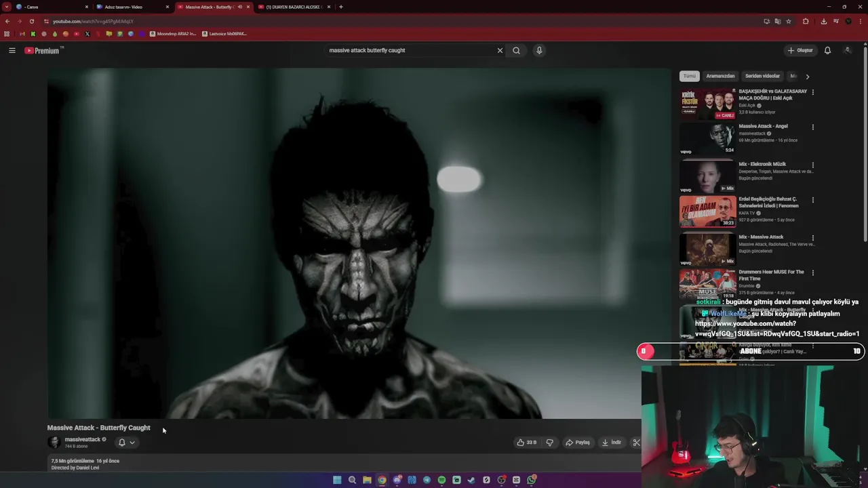868x488 pixels.
Task: Open Massive Attack - Angel thumbnail
Action: 707,139
